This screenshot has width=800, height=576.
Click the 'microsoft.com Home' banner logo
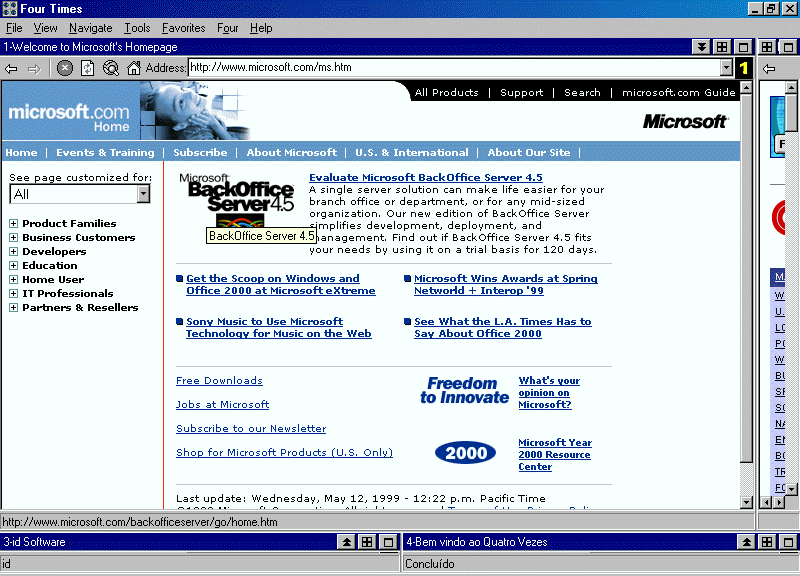(x=69, y=117)
